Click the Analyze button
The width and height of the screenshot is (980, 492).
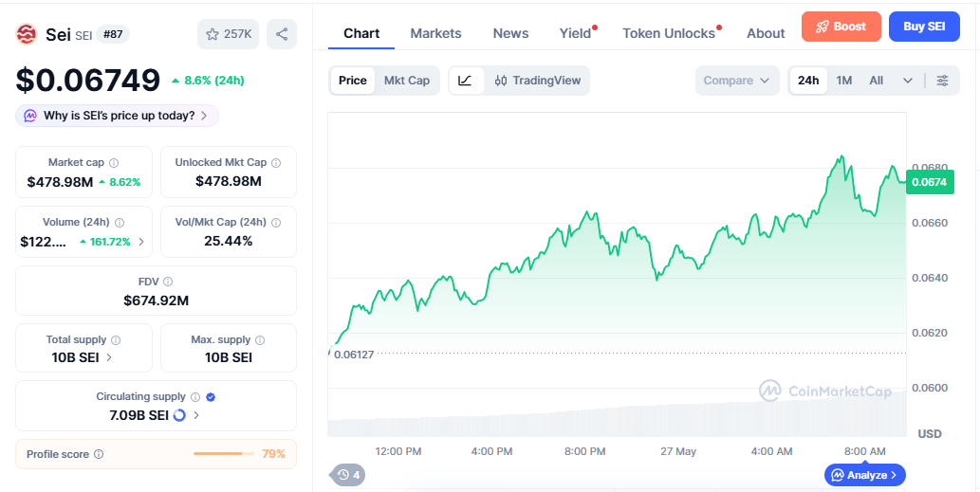tap(865, 475)
